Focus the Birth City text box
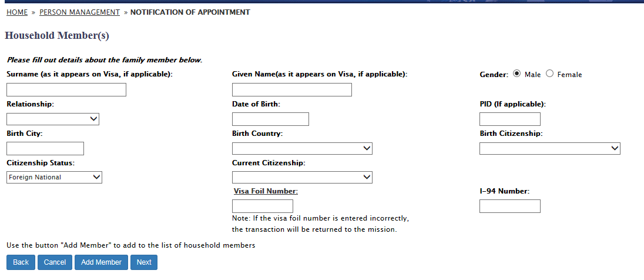The image size is (644, 280). [x=45, y=148]
